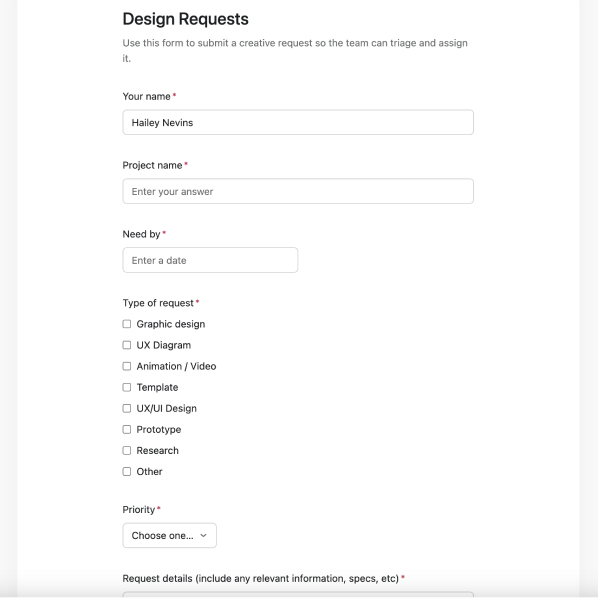The width and height of the screenshot is (598, 598).
Task: Tick the Prototype checkbox
Action: pyautogui.click(x=127, y=429)
